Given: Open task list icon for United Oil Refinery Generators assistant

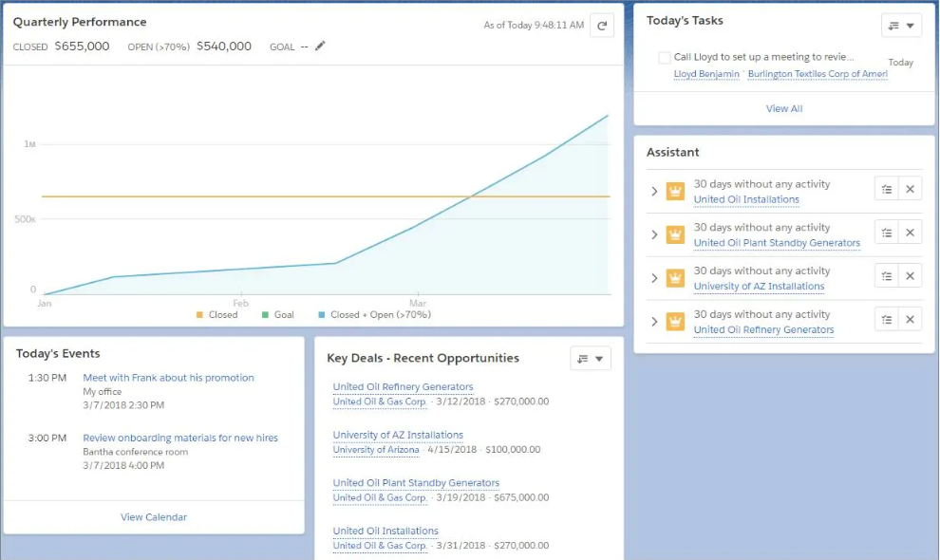Looking at the screenshot, I should click(x=886, y=320).
